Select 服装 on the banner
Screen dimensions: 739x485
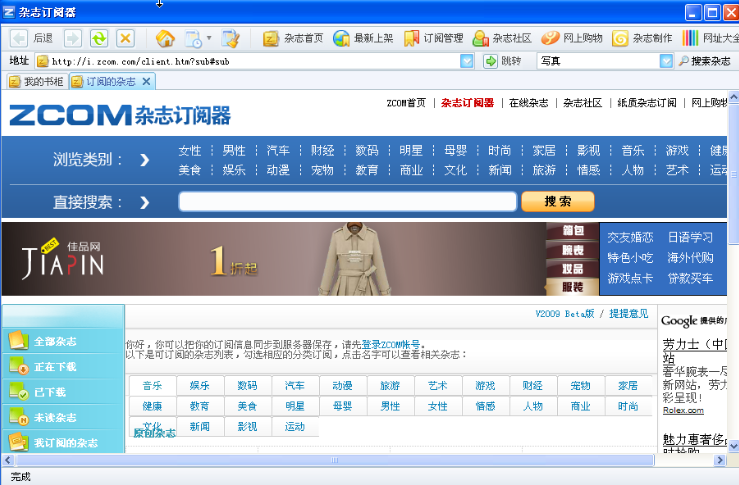click(x=573, y=287)
